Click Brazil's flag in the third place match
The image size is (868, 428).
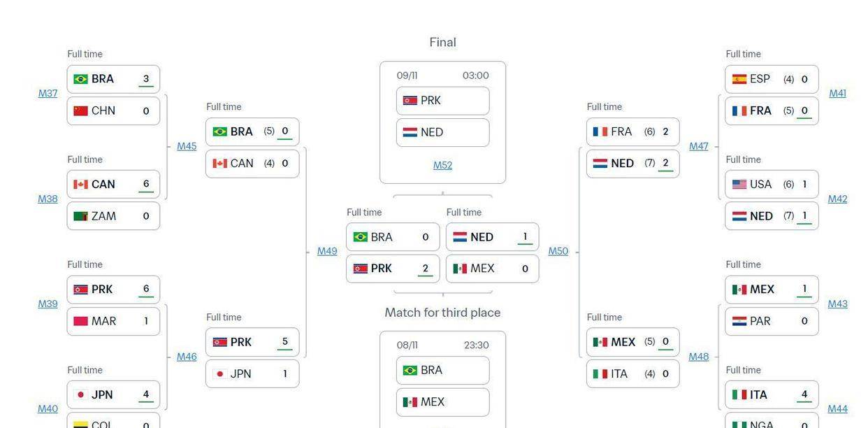(x=410, y=370)
